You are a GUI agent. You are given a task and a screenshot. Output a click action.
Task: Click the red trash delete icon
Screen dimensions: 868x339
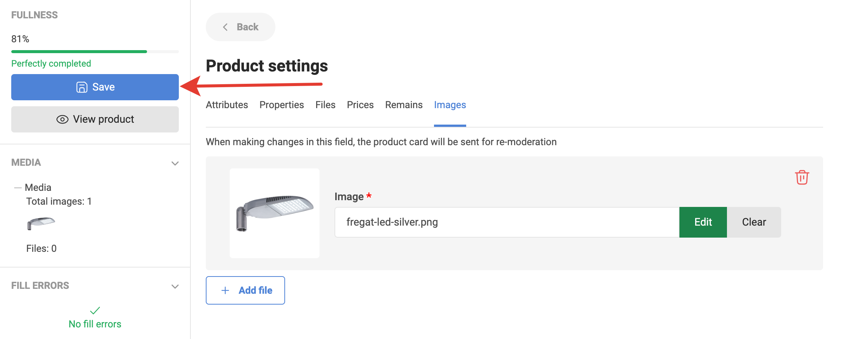pyautogui.click(x=802, y=177)
